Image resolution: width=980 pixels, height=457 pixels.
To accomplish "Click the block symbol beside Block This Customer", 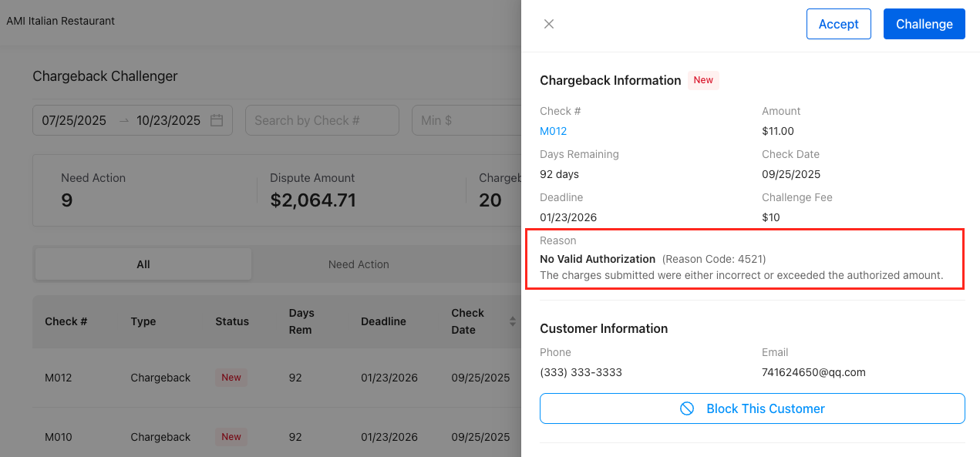I will (685, 408).
